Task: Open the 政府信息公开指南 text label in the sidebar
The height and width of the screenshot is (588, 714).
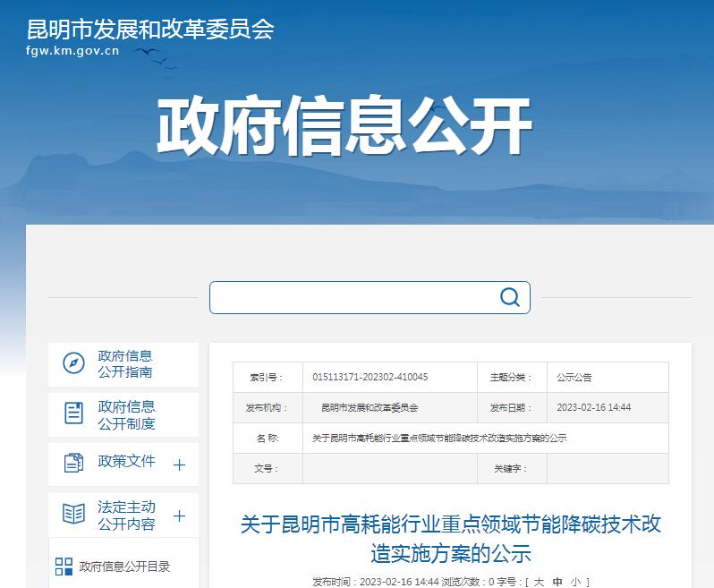Action: click(125, 363)
